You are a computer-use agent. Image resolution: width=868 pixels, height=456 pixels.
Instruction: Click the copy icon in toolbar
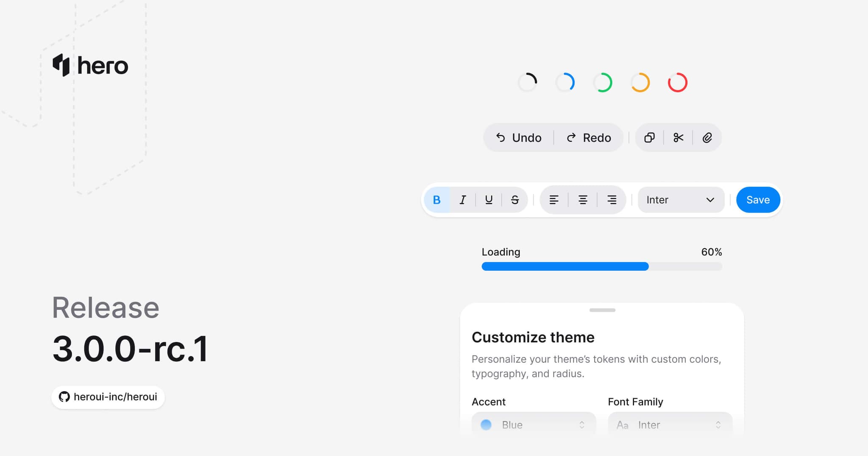pyautogui.click(x=649, y=138)
